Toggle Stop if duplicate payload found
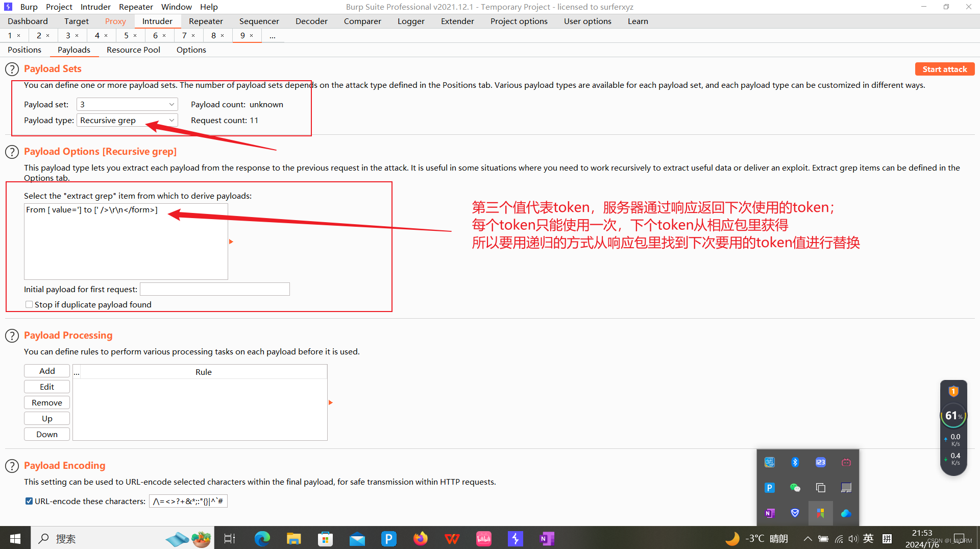The image size is (980, 549). coord(29,304)
